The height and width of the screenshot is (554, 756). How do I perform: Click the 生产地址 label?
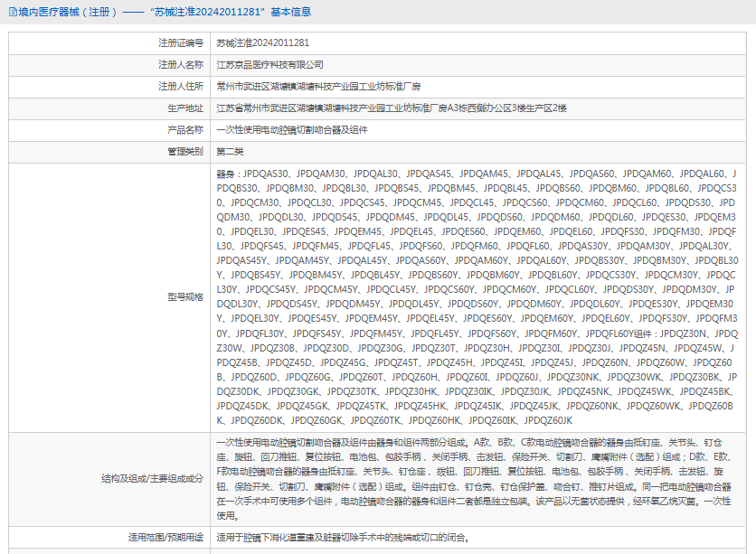tap(185, 108)
